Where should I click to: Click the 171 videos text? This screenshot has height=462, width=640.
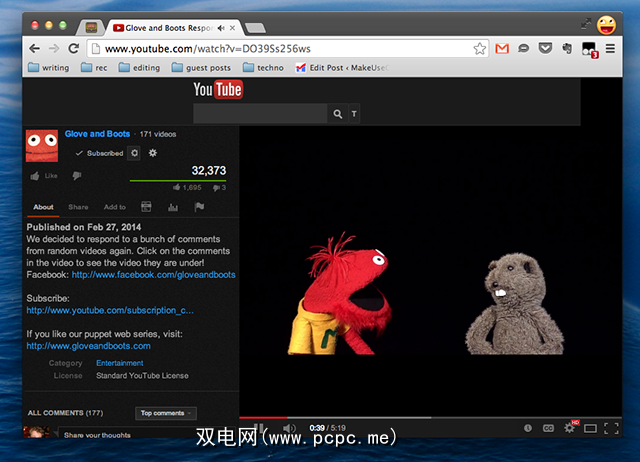click(x=158, y=134)
